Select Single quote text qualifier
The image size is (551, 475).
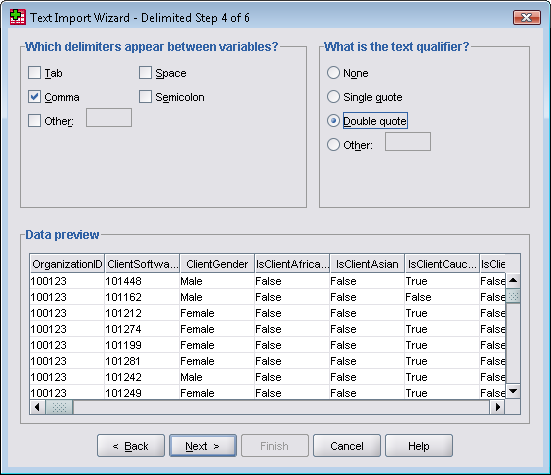(333, 97)
